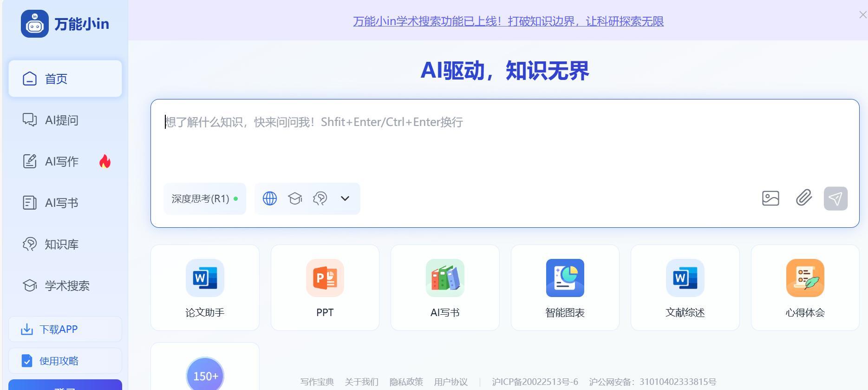Select the 智能图表 chart tool
Screen dimensions: 868x390
click(565, 288)
